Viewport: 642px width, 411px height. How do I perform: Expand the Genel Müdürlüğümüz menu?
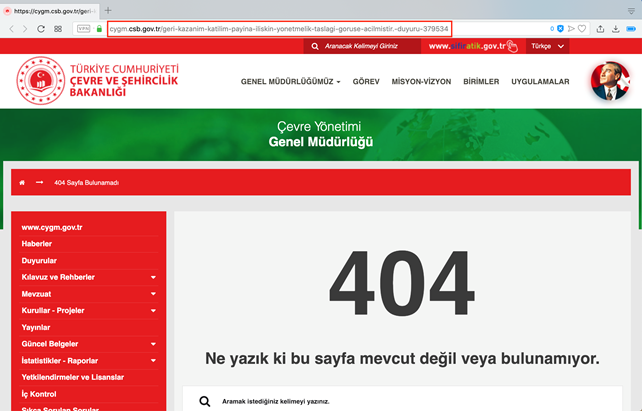pos(290,82)
